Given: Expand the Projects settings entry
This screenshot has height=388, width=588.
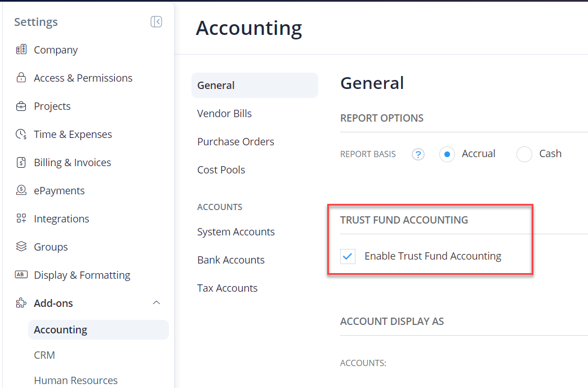Looking at the screenshot, I should point(52,106).
